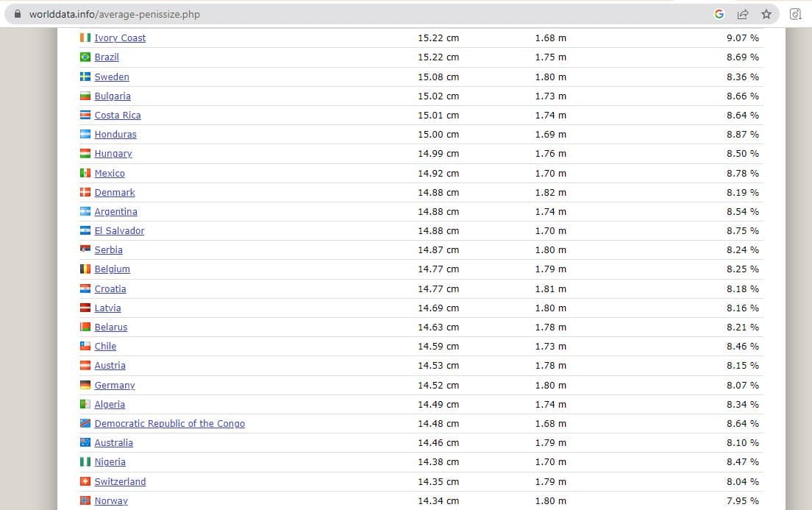Select the 14.52 cm value in Germany row
This screenshot has width=812, height=510.
(438, 385)
